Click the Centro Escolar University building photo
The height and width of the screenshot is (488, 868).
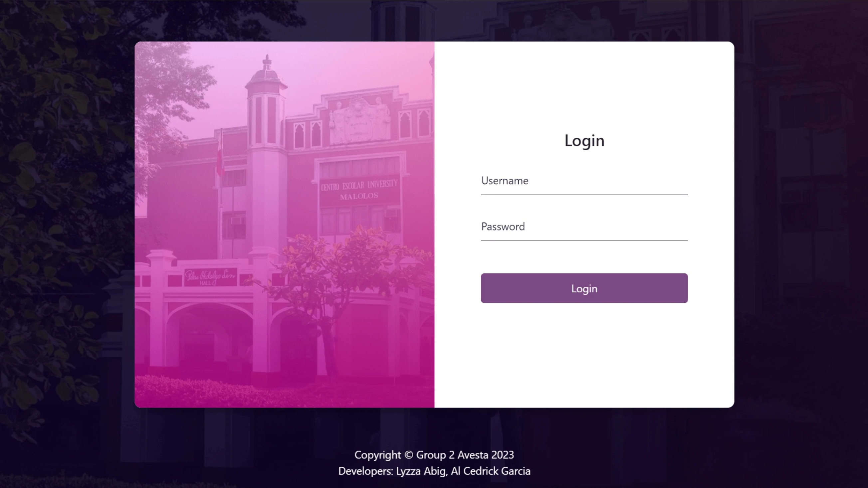[x=284, y=225]
